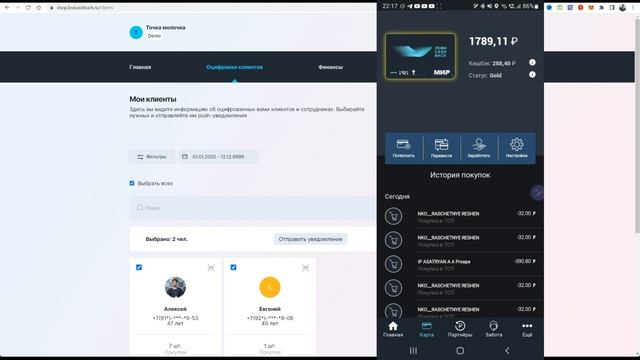Open Евгений's yellow avatar
This screenshot has width=640, height=360.
click(x=270, y=287)
